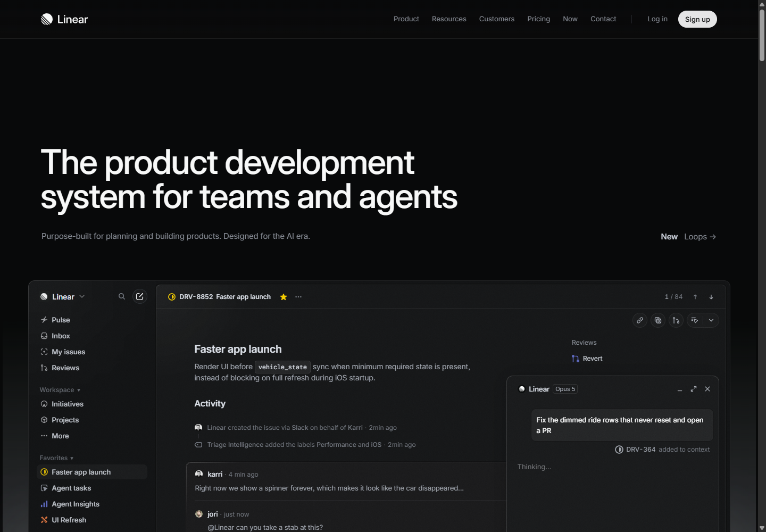
Task: Go to Customers page
Action: [497, 19]
